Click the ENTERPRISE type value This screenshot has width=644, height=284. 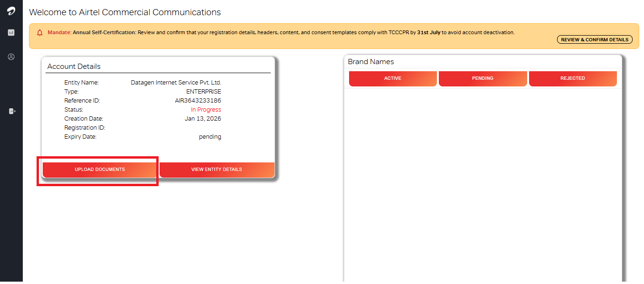click(203, 92)
